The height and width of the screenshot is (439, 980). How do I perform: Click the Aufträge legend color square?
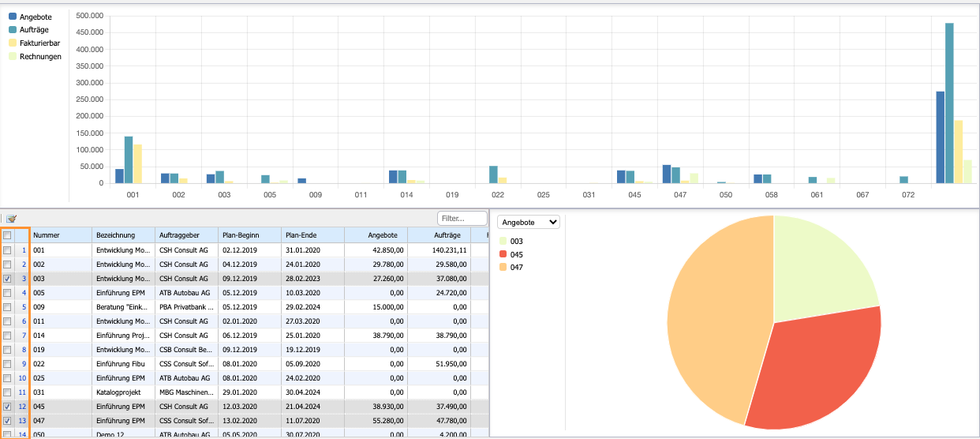(x=13, y=29)
